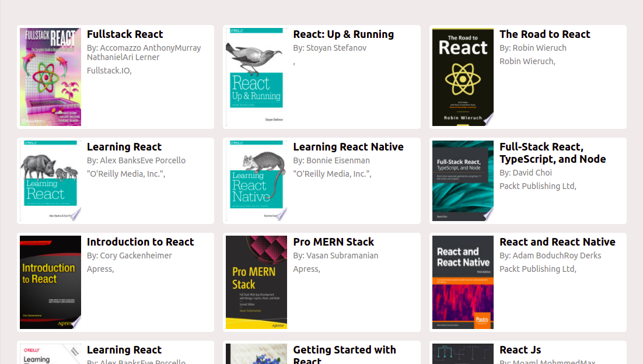643x364 pixels.
Task: Open the Learning React Native cover thumbnail
Action: point(256,180)
